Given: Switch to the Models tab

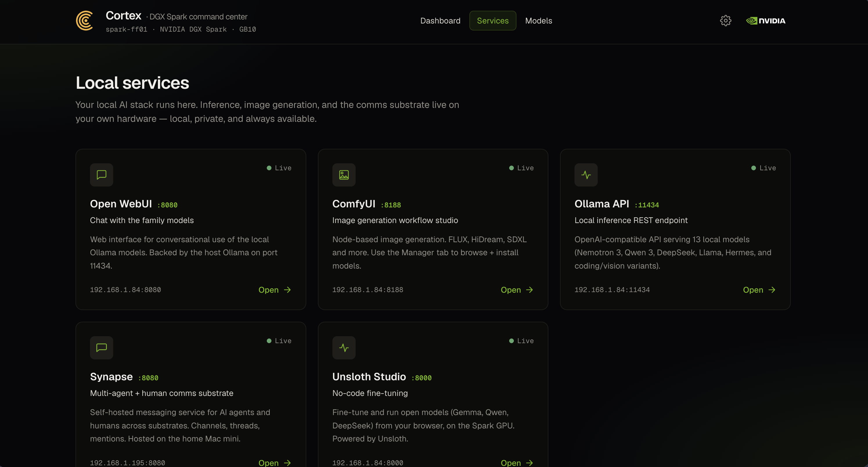Looking at the screenshot, I should coord(539,21).
